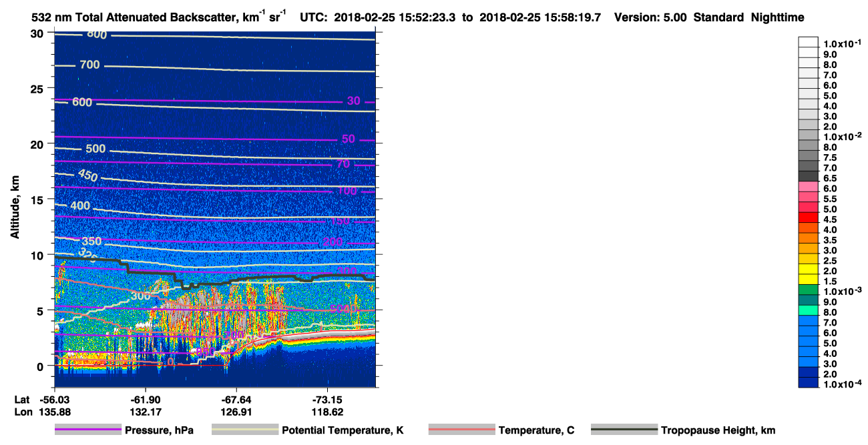The width and height of the screenshot is (868, 445).
Task: Click the 30 hPa pressure contour label
Action: (x=354, y=101)
